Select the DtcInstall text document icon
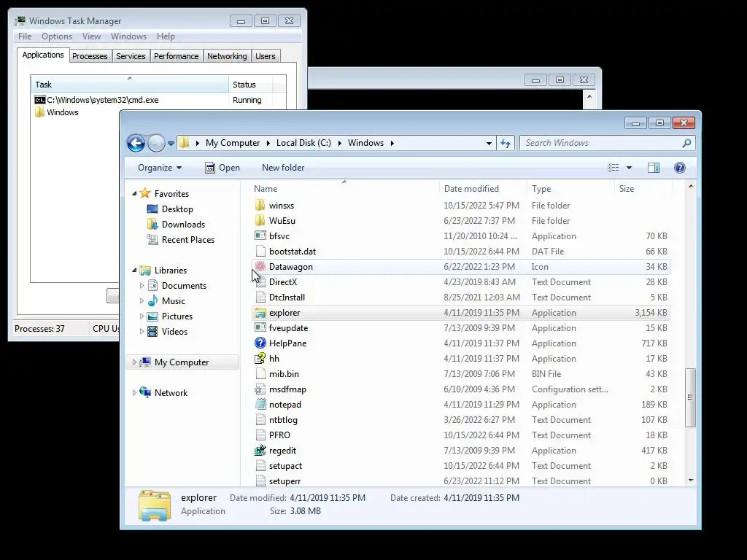 pos(260,297)
